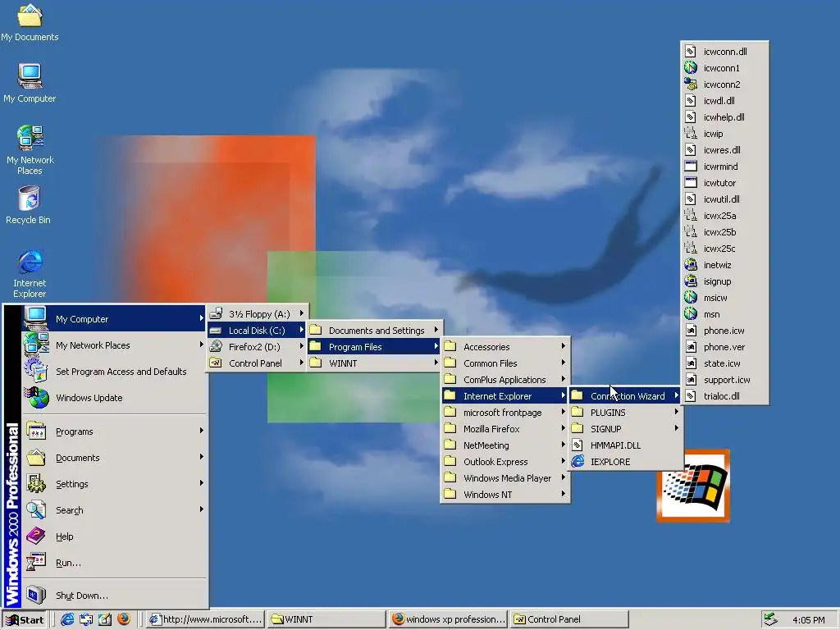
Task: Launch IEXPLORE from the menu
Action: point(625,462)
